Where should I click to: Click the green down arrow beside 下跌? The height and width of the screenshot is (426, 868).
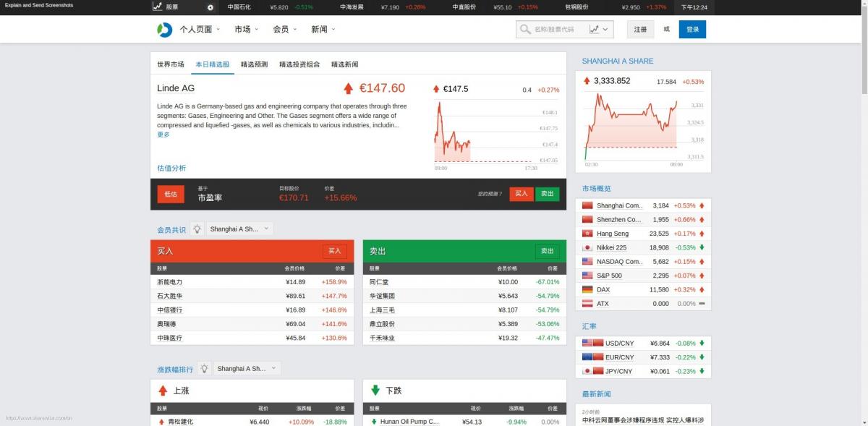[375, 391]
